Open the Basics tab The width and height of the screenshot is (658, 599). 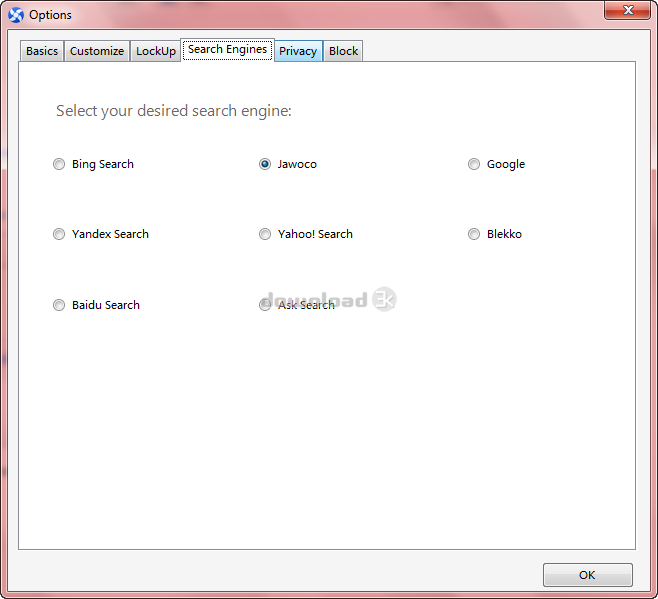point(42,51)
